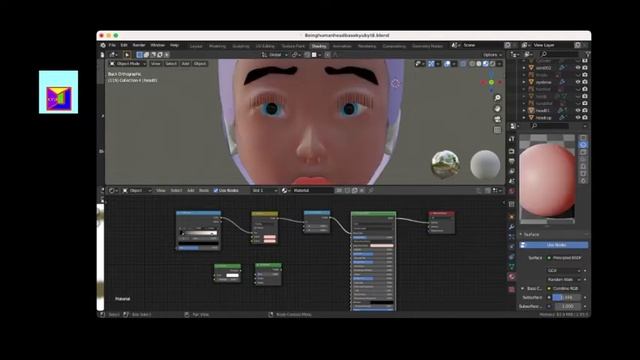The image size is (640, 360).
Task: Open the Output properties tab icon
Action: 511,161
